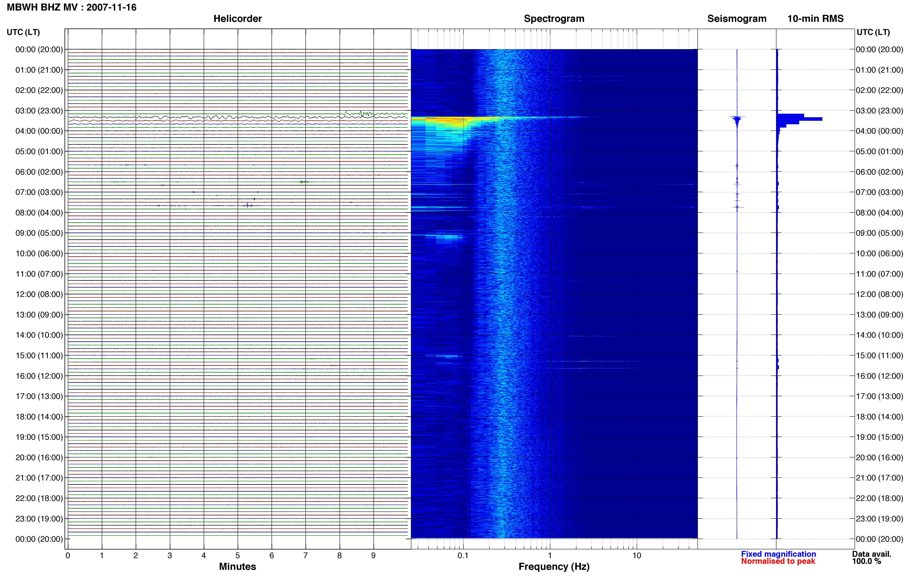This screenshot has width=924, height=578.
Task: Select the 'Spectrogram' panel heading
Action: [554, 19]
